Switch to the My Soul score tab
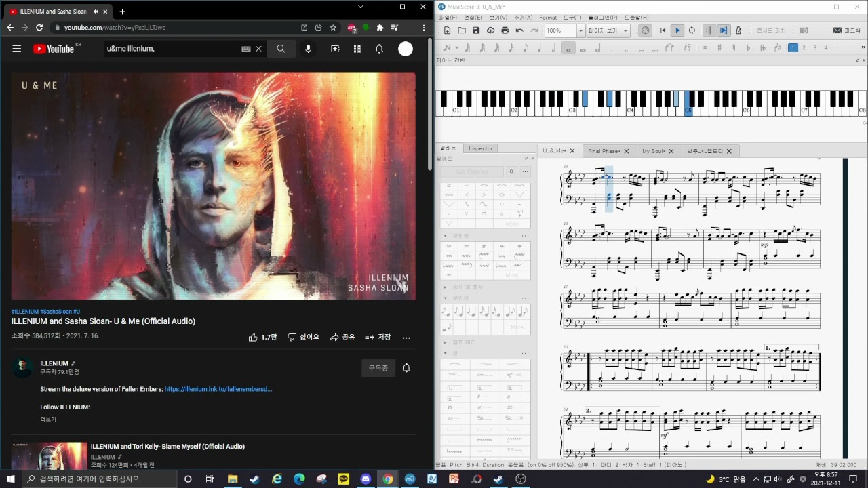Viewport: 868px width, 488px height. click(654, 151)
